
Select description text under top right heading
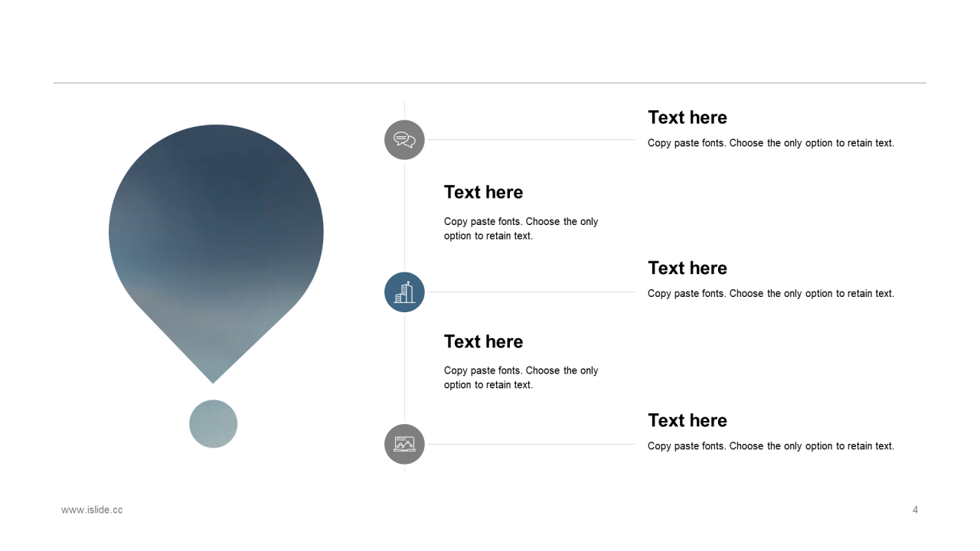(771, 143)
